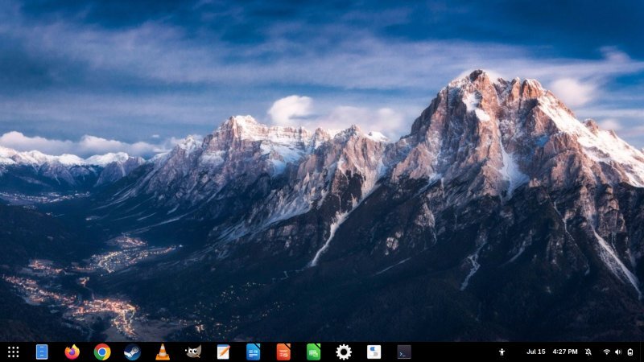644x362 pixels.
Task: Launch LibreOffice Impress
Action: click(283, 352)
